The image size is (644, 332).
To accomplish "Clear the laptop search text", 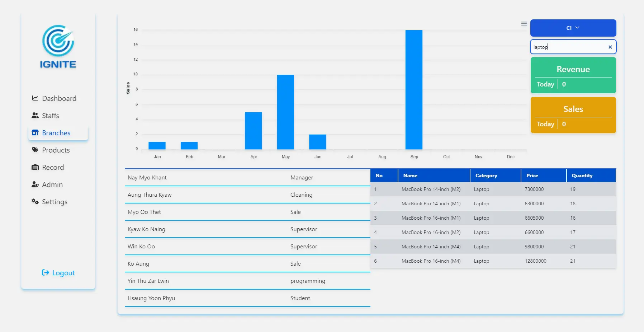I will click(610, 47).
